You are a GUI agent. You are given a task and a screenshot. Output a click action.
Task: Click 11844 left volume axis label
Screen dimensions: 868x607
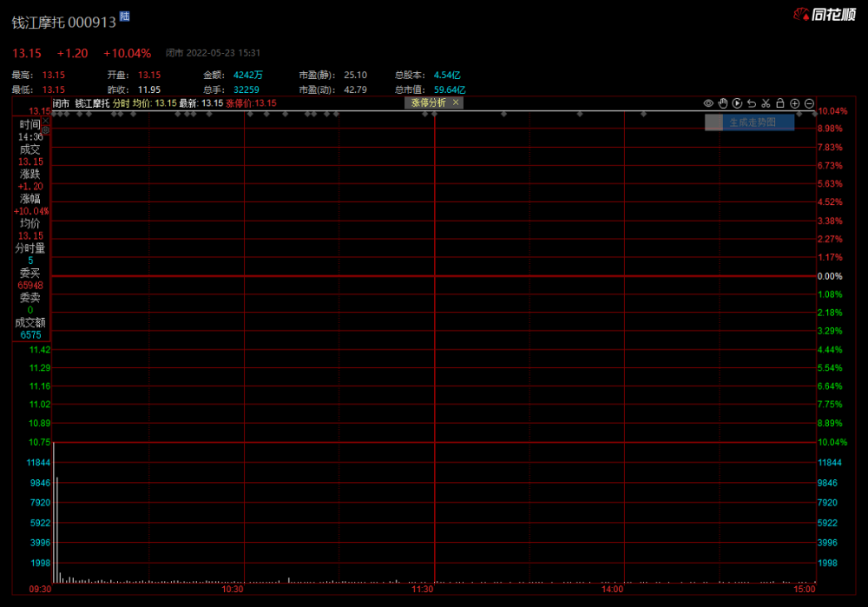tap(39, 463)
